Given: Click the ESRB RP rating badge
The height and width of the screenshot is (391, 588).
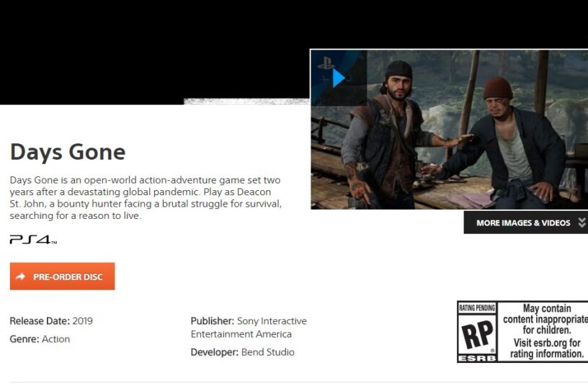Looking at the screenshot, I should pos(477,332).
